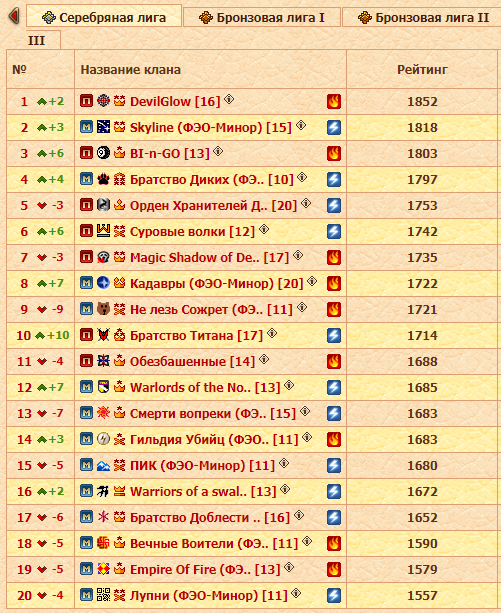The width and height of the screenshot is (501, 613).
Task: Click the bear emblem of Не лезь Сожрет
Action: click(x=103, y=309)
